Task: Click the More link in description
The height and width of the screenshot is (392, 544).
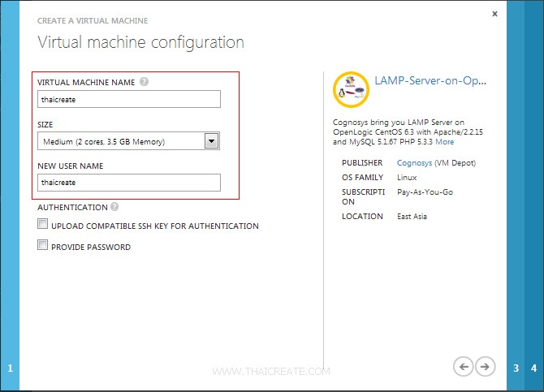Action: (445, 142)
